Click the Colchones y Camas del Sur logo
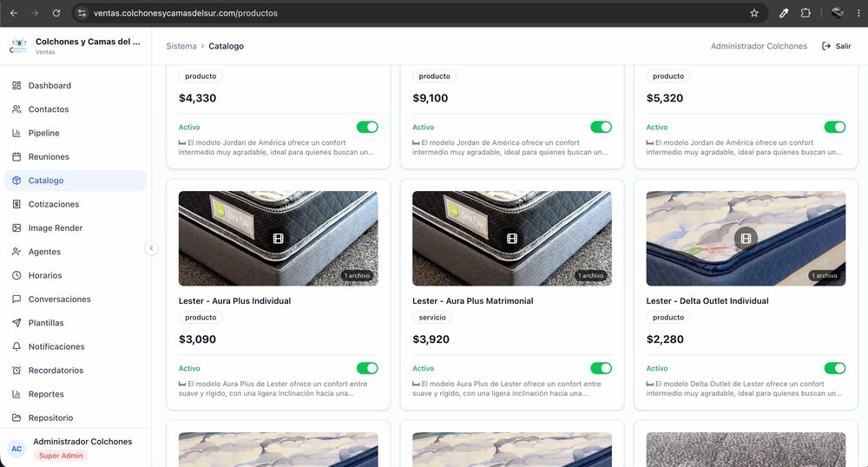Viewport: 868px width, 467px height. pyautogui.click(x=18, y=46)
